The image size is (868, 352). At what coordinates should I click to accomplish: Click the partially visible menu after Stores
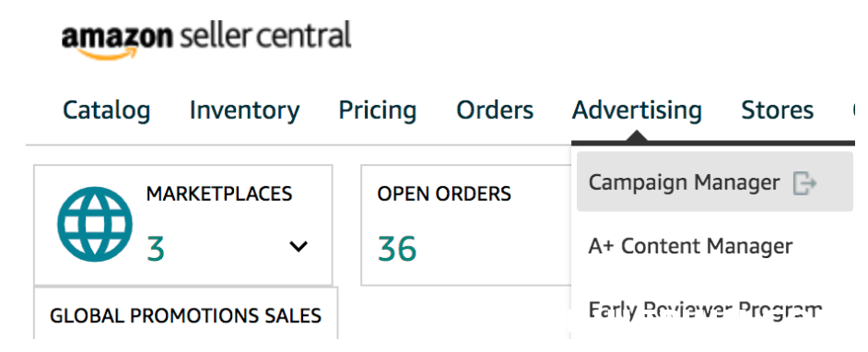[859, 110]
